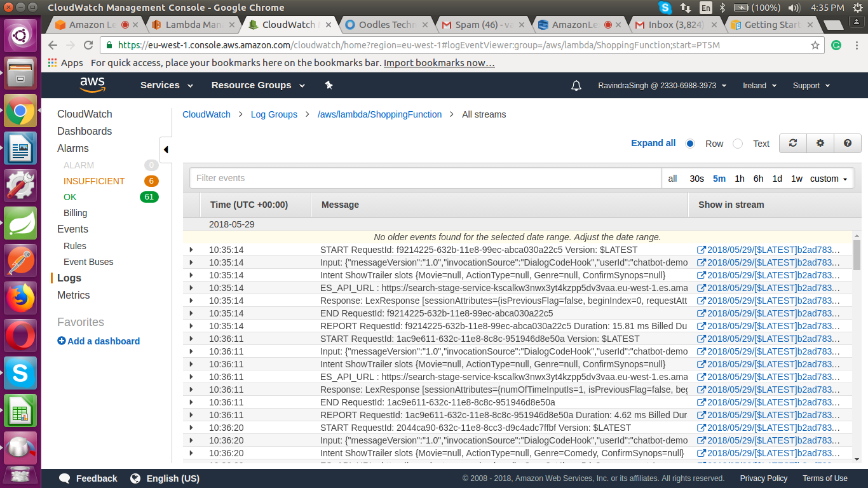Collapse the navigation pane with arrow handle
This screenshot has width=868, height=488.
coord(165,150)
